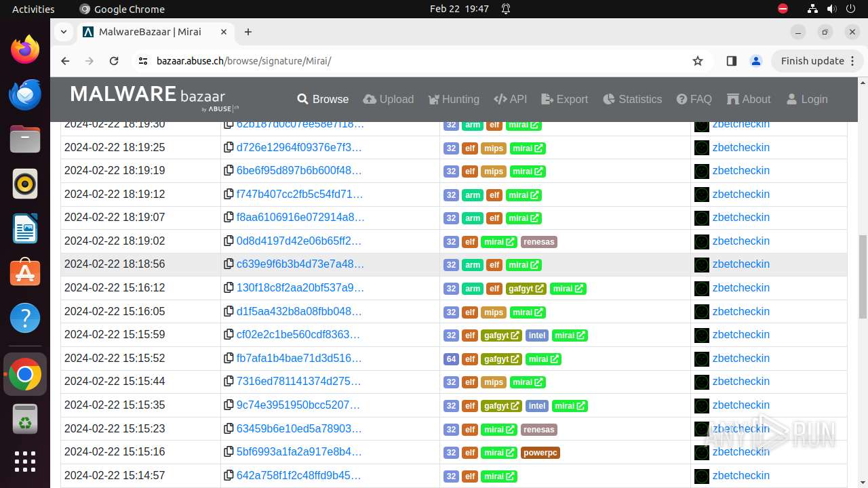Copy hash 130f18c8f2aa20bf537a9 to clipboard

(x=229, y=288)
